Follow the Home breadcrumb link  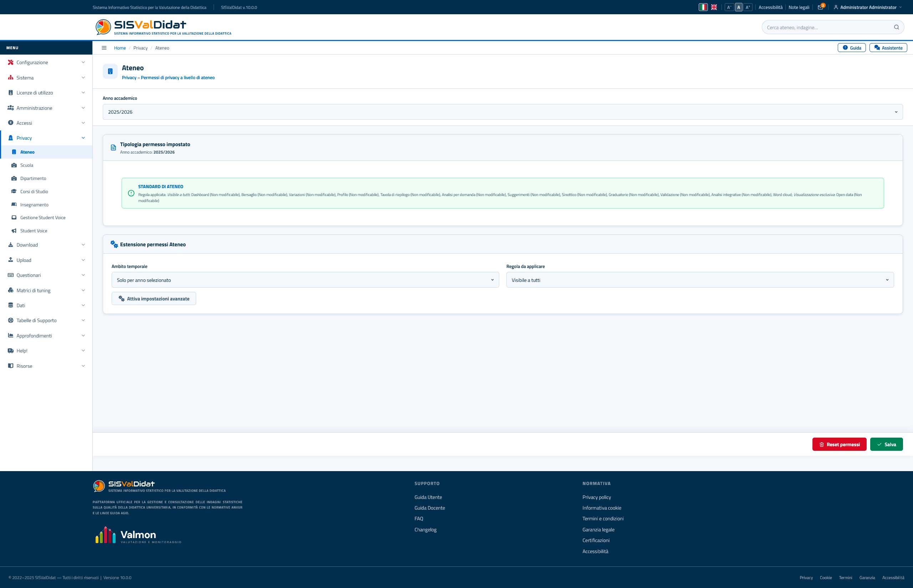pyautogui.click(x=120, y=48)
